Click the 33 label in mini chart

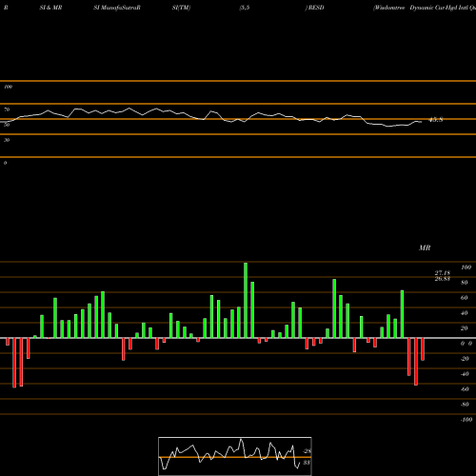point(307,463)
